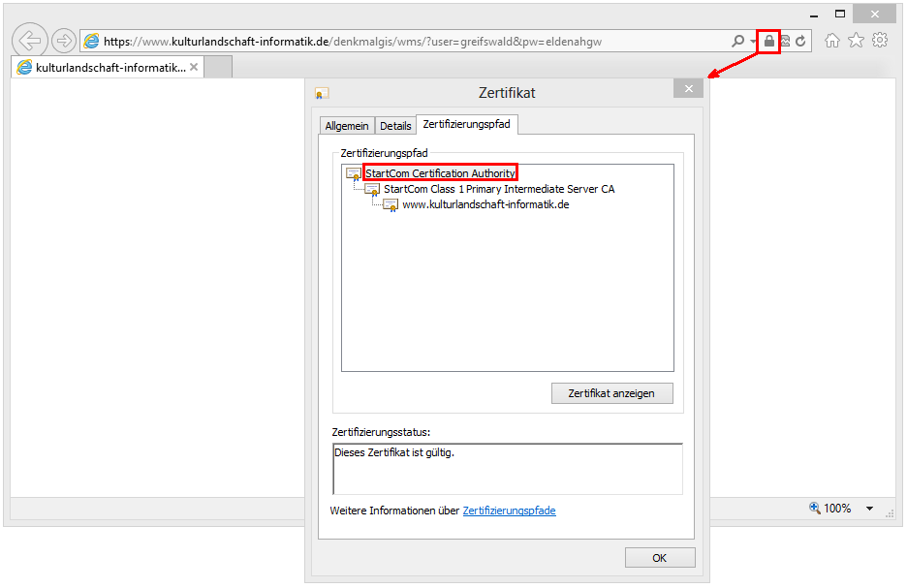Screen dimensions: 907x588
Task: Switch to the Details tab
Action: point(395,125)
